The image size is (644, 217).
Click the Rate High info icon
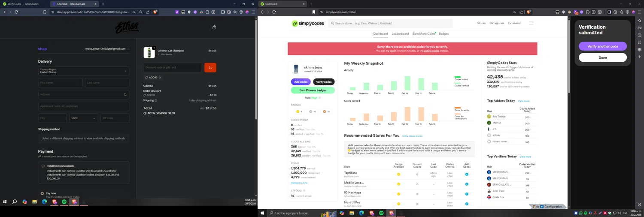click(x=320, y=98)
